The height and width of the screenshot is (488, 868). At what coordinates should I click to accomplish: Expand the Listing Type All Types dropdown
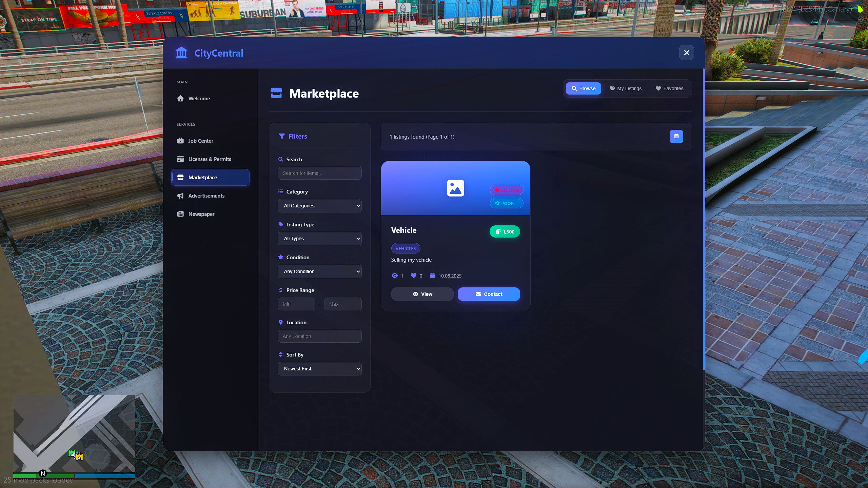(x=319, y=239)
